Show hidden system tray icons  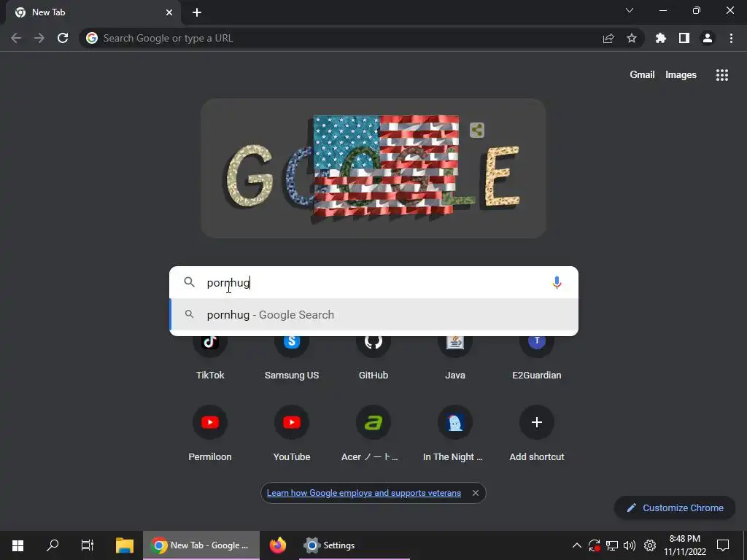pos(576,545)
